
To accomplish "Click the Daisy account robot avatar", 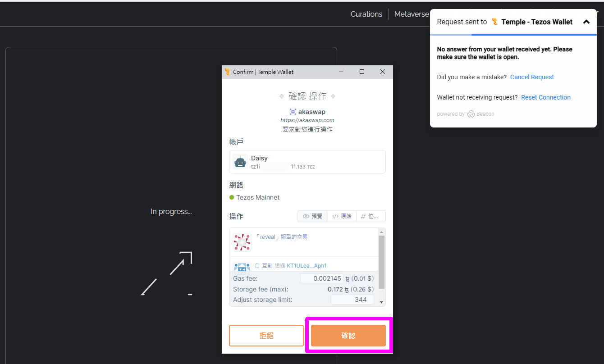I will tap(240, 162).
